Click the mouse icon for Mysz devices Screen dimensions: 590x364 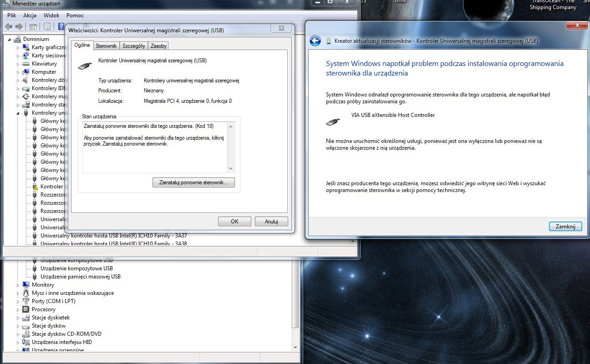(26, 293)
